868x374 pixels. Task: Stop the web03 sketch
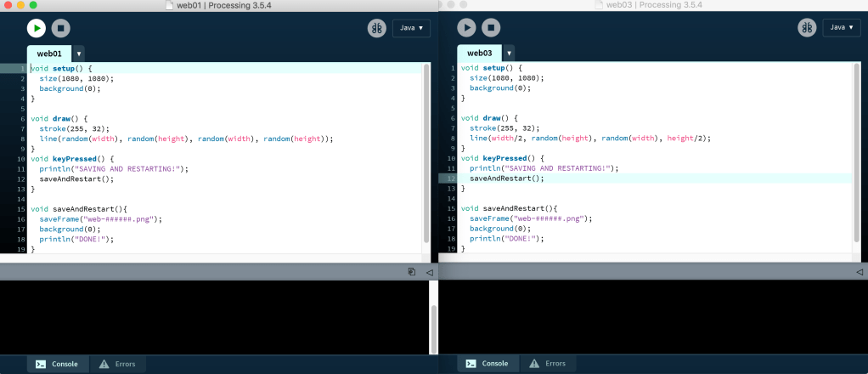pyautogui.click(x=491, y=28)
